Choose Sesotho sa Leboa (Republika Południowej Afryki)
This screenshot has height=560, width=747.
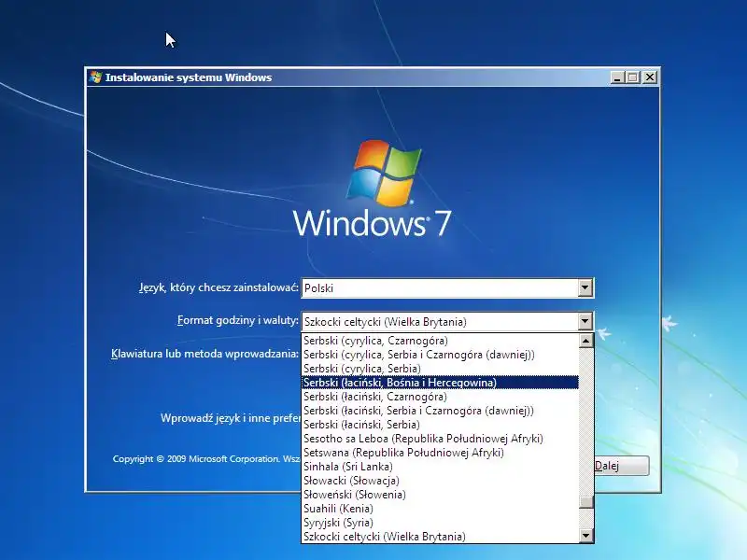[x=440, y=439]
